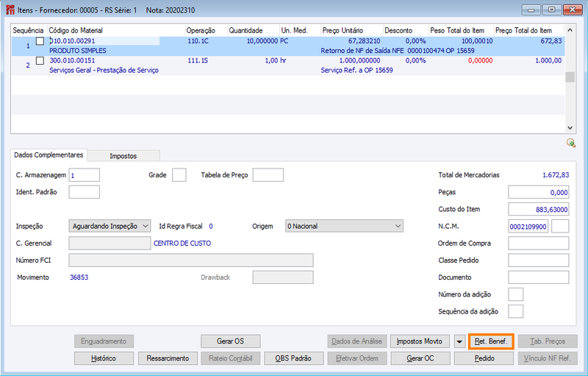Click the Pedido button
Viewport: 588px width, 376px height.
[x=484, y=358]
